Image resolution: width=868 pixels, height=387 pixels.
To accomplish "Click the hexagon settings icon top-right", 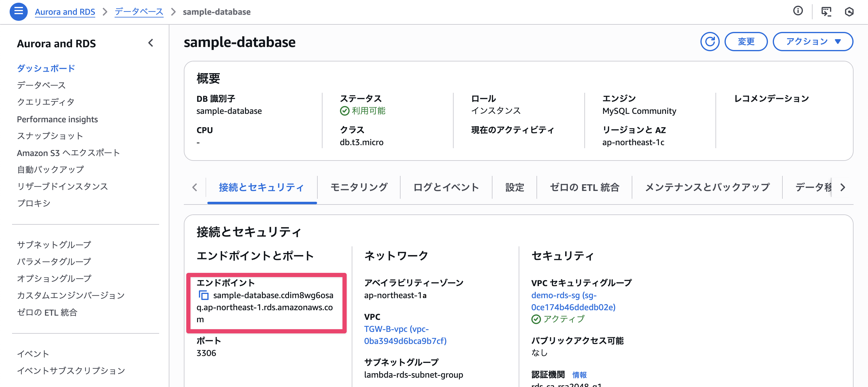I will [849, 12].
